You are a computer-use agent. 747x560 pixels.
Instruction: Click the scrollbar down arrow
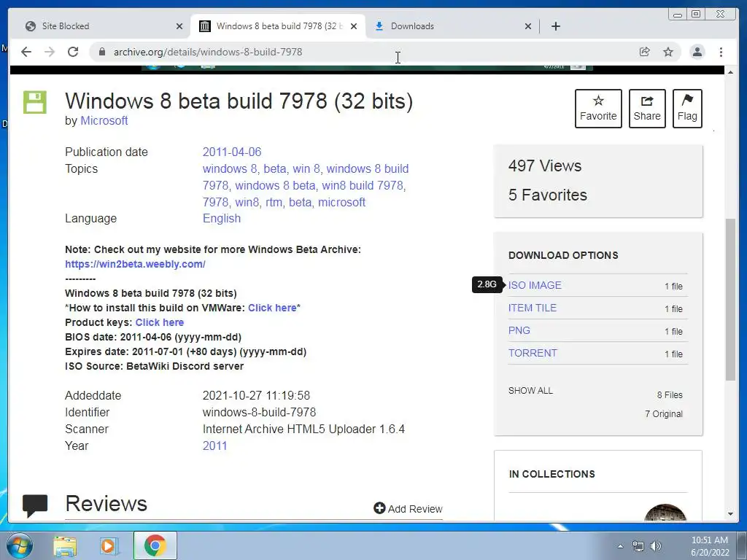click(x=730, y=514)
